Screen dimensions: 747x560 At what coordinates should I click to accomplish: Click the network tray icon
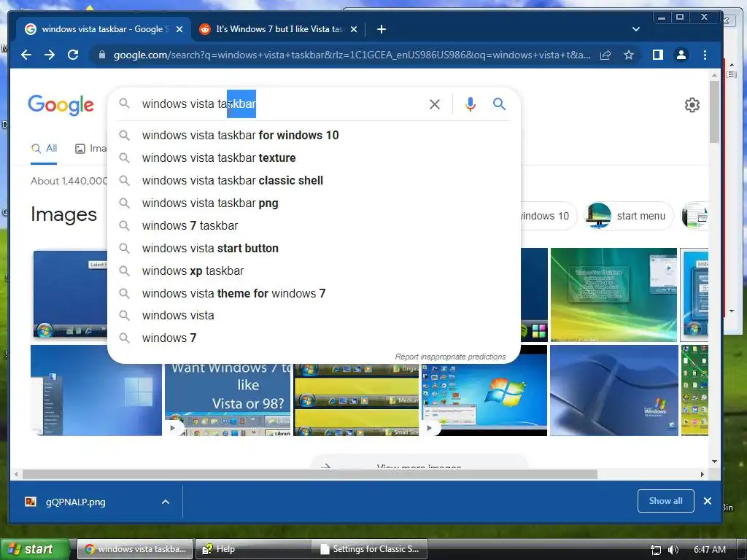(656, 550)
